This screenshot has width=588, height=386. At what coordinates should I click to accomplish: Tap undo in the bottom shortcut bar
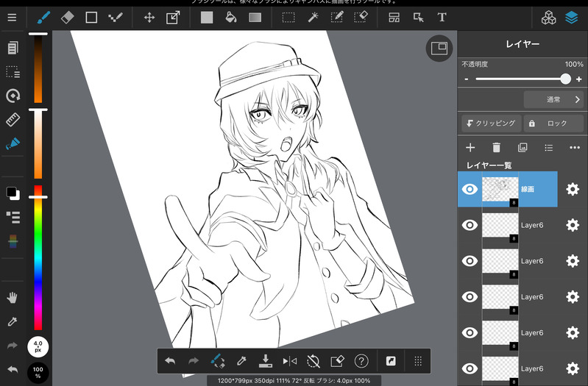pos(170,361)
